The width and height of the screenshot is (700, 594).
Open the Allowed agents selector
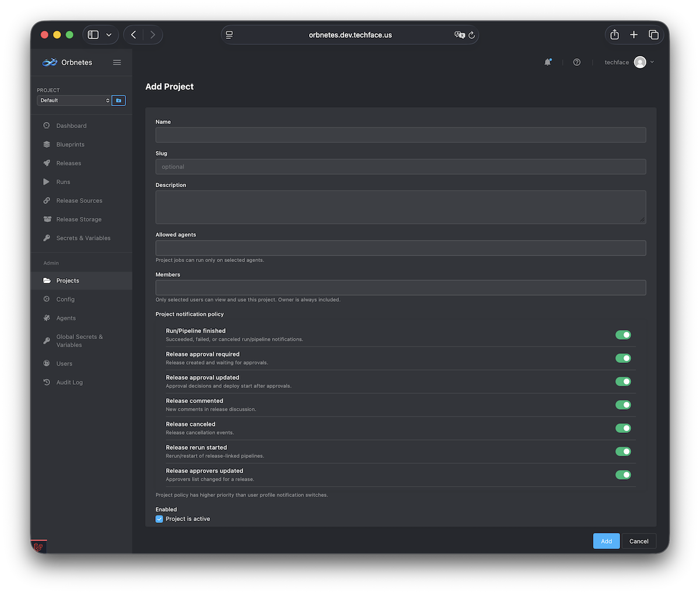coord(400,247)
